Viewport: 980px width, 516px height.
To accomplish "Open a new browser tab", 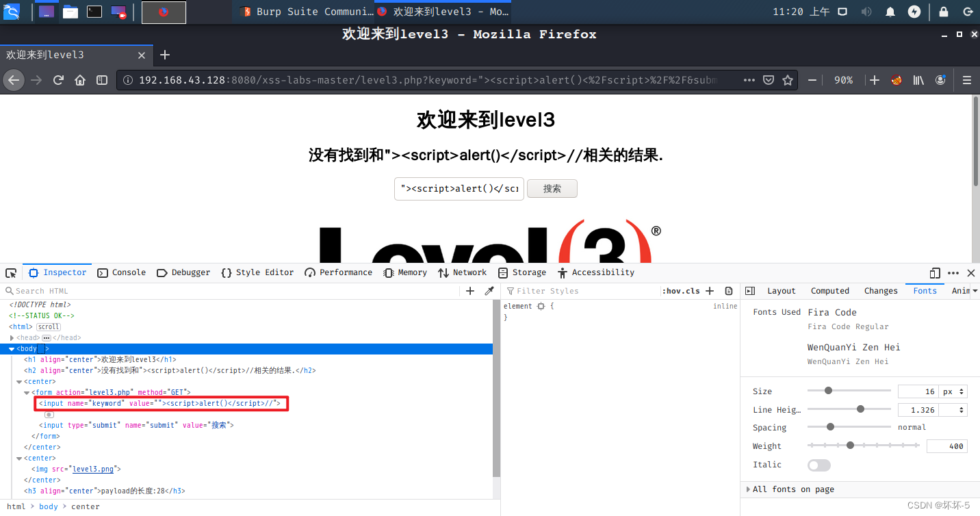I will coord(165,55).
